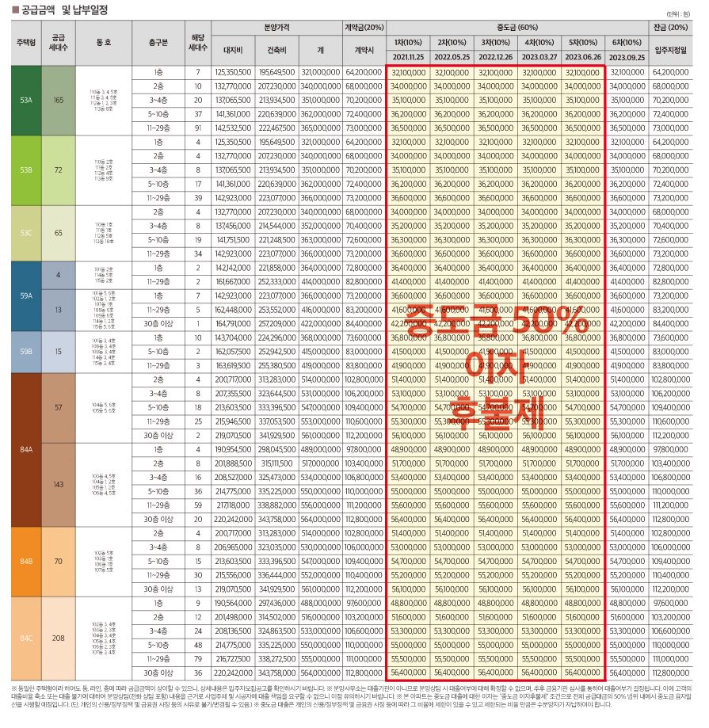Select the 6차(10%) installment header
This screenshot has width=709, height=728.
coord(627,42)
